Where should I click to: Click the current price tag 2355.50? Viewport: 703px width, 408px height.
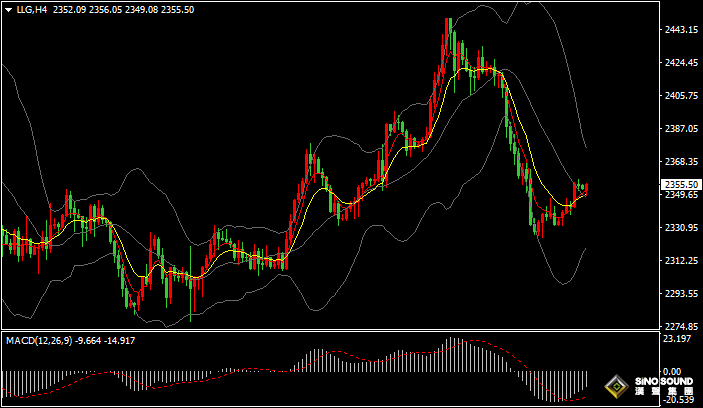pos(680,185)
